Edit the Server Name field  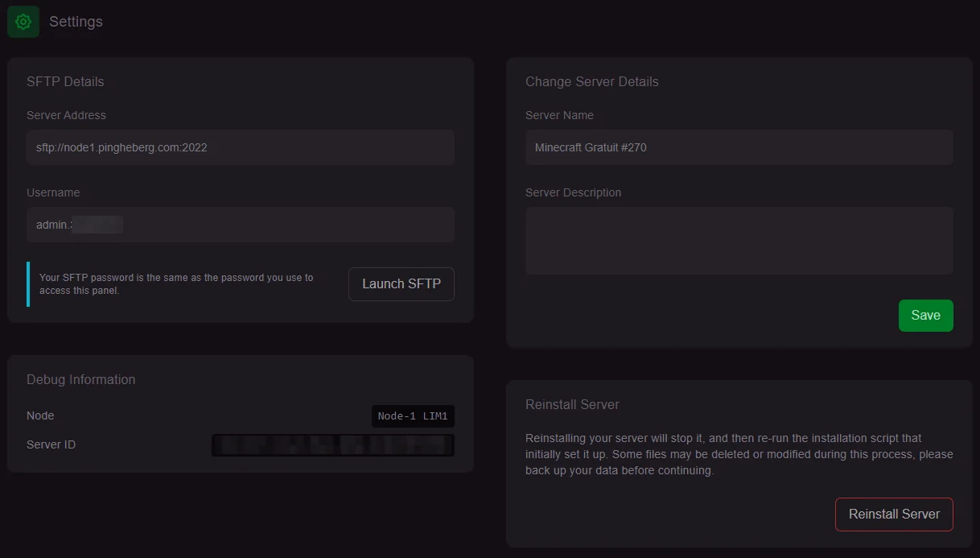[x=739, y=147]
